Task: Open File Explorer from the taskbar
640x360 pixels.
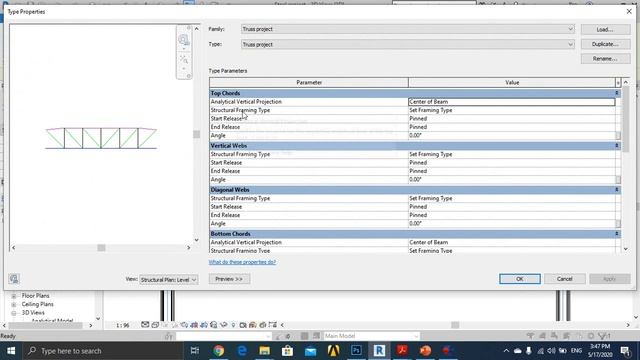Action: (264, 351)
